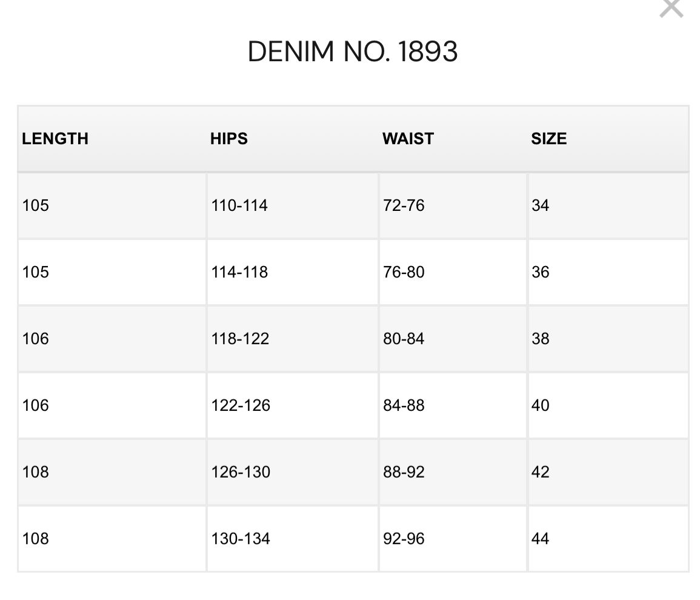
Task: Click the DENIM NO. 1893 title
Action: 353,52
